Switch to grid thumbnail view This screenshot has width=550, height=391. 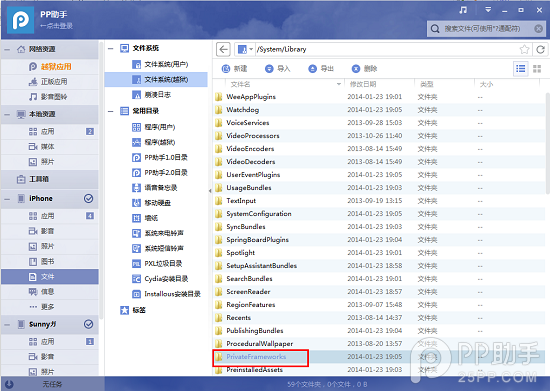[x=537, y=69]
